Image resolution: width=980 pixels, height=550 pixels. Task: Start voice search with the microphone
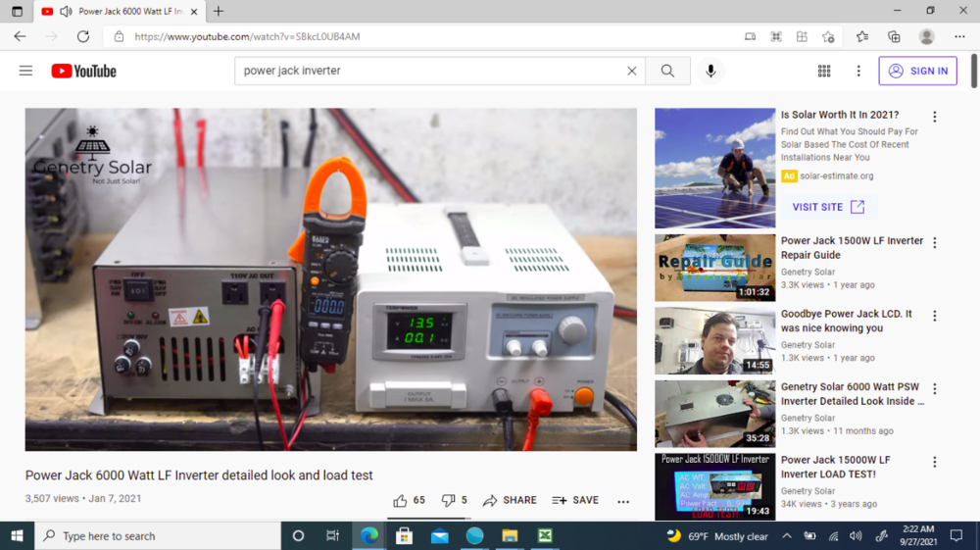click(710, 71)
